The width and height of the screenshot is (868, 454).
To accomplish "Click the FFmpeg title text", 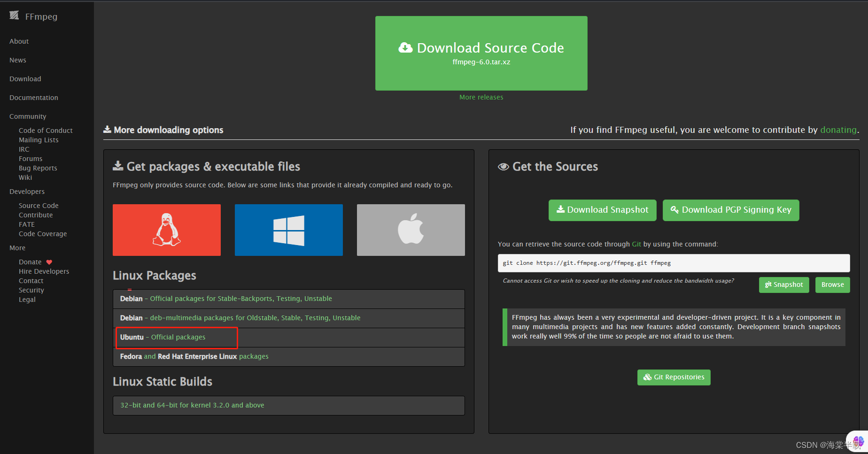I will pyautogui.click(x=41, y=16).
